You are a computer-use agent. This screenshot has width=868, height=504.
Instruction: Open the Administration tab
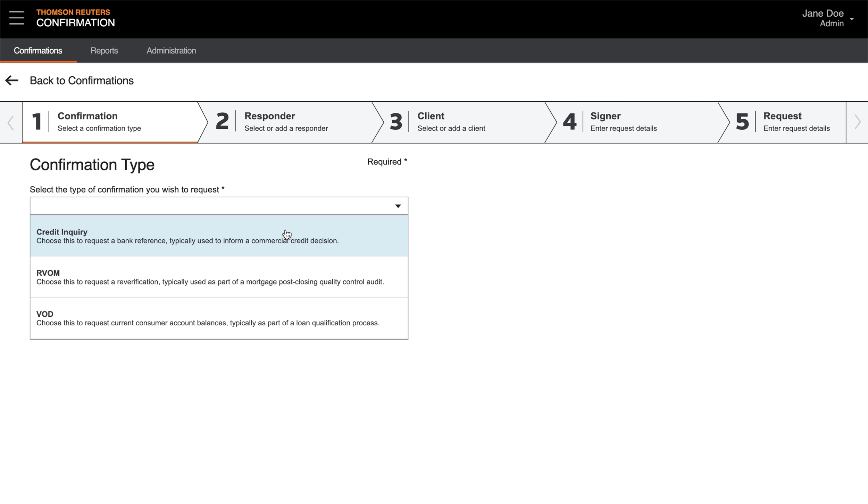click(171, 51)
